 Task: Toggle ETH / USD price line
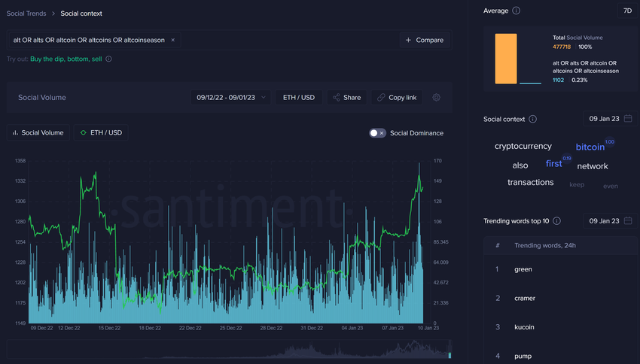pyautogui.click(x=100, y=133)
